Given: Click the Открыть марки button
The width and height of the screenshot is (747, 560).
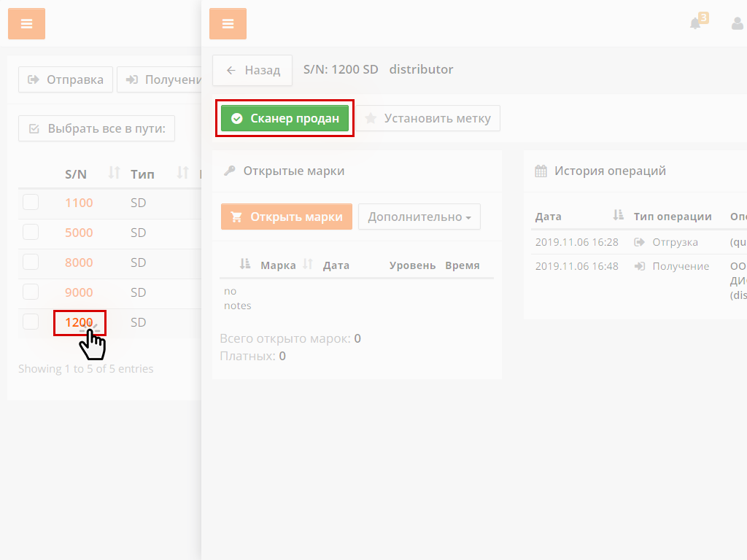Looking at the screenshot, I should click(x=287, y=217).
